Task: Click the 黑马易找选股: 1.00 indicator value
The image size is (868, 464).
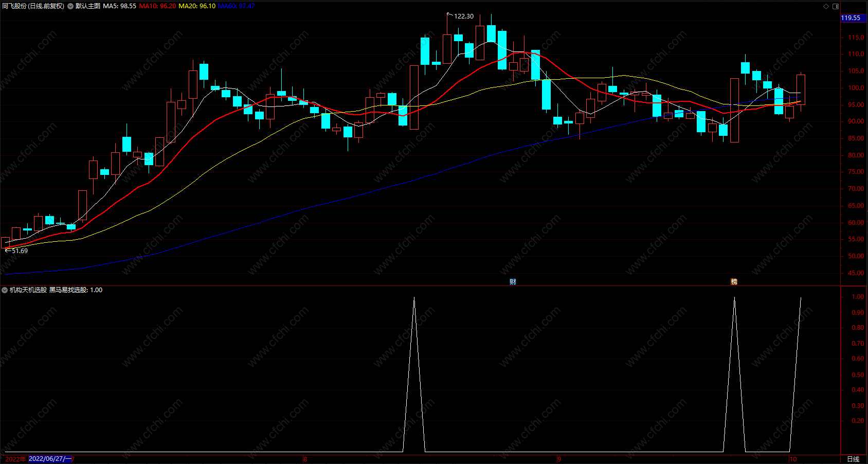Action: 76,290
